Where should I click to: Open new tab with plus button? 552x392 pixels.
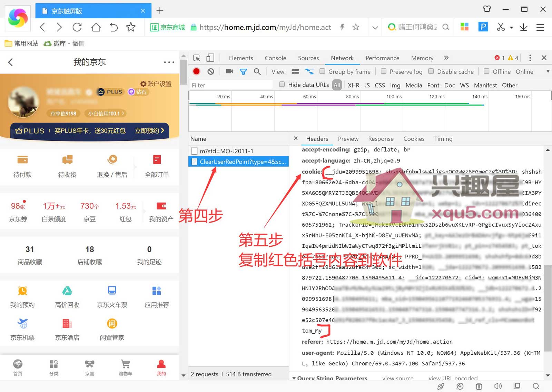tap(160, 11)
